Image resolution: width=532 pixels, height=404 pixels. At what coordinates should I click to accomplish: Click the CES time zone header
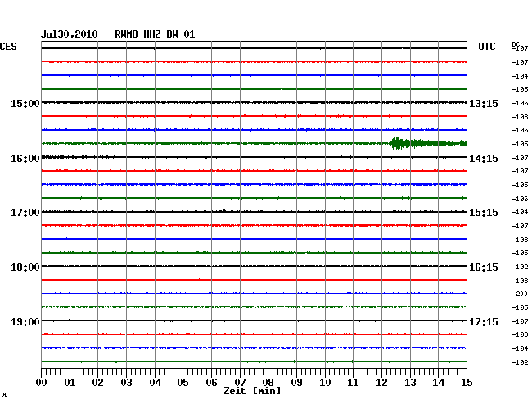(x=8, y=47)
